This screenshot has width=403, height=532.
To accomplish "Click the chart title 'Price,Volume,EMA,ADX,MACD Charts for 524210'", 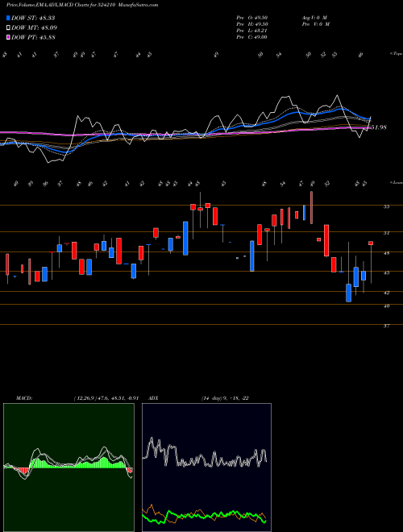I will pos(61,6).
